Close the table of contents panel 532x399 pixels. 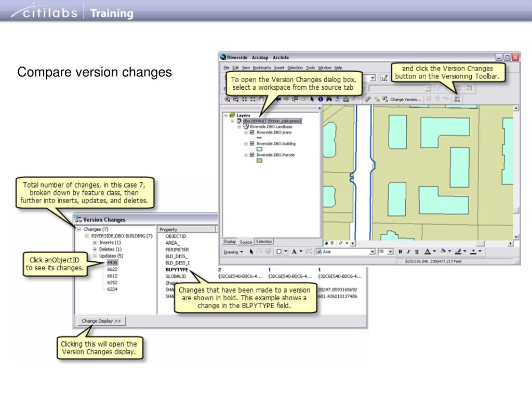(x=319, y=108)
